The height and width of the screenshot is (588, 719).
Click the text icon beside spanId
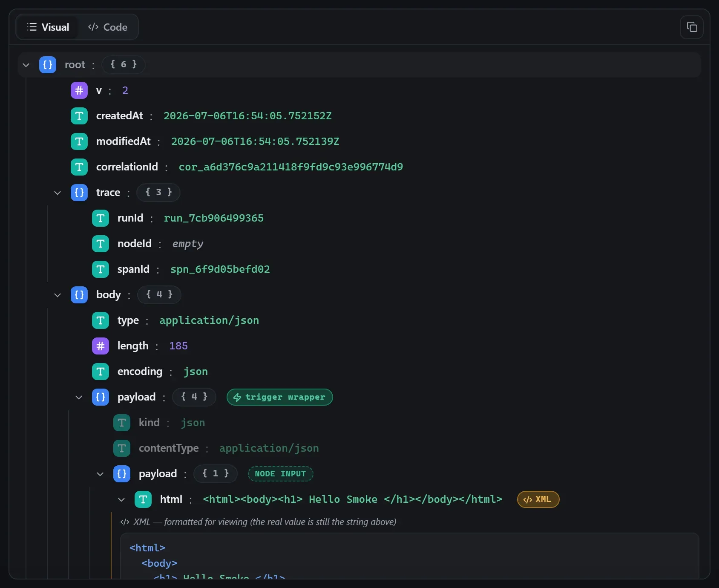point(101,269)
